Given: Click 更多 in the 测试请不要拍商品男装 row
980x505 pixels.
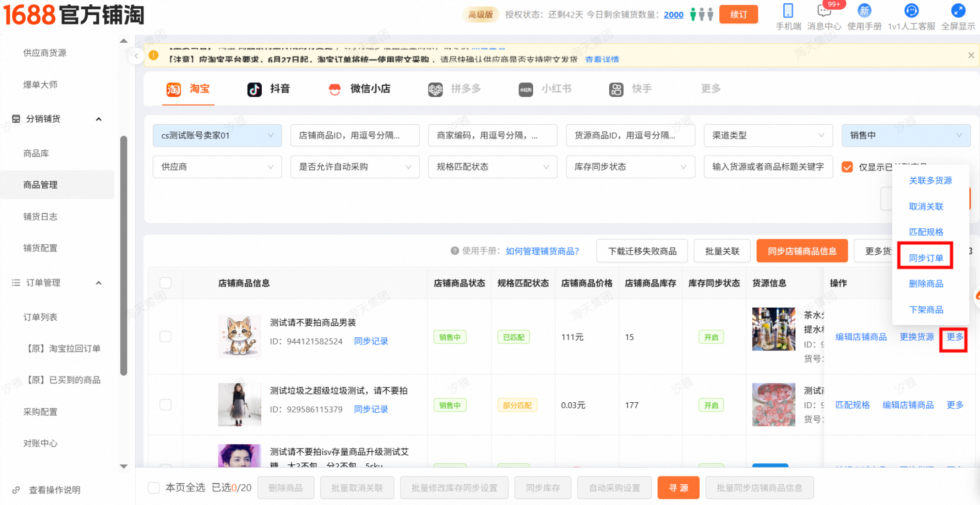Looking at the screenshot, I should click(x=955, y=337).
